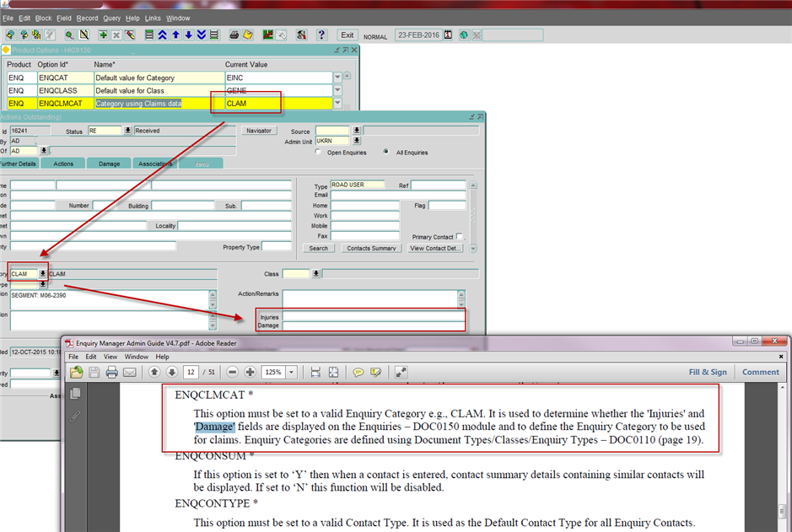Click the red Remove Record icon
792x532 pixels.
pyautogui.click(x=118, y=35)
